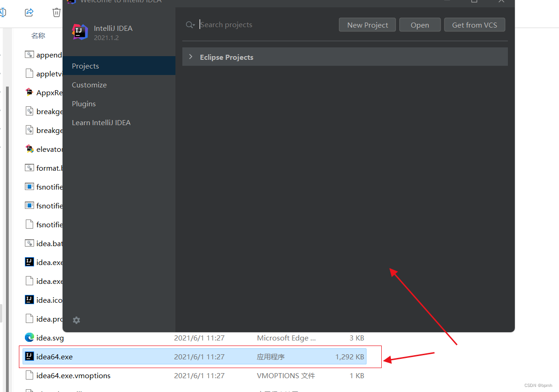Click the idea.ico file icon
This screenshot has width=559, height=392.
click(29, 300)
